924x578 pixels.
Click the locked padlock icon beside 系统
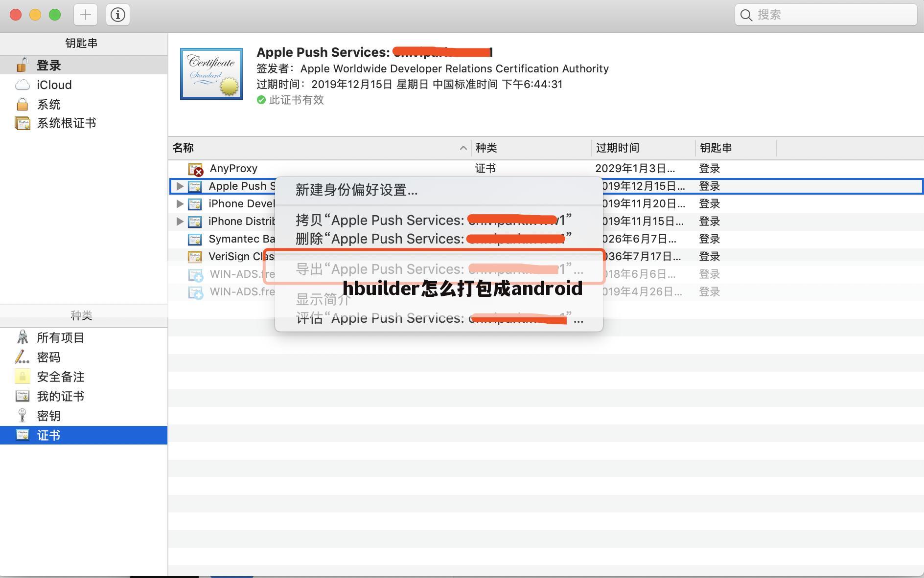[x=22, y=104]
